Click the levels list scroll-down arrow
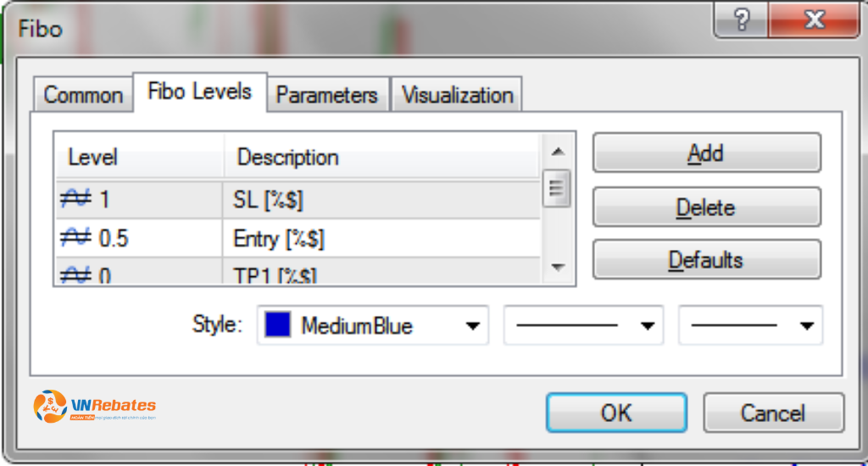This screenshot has width=868, height=466. pyautogui.click(x=558, y=267)
